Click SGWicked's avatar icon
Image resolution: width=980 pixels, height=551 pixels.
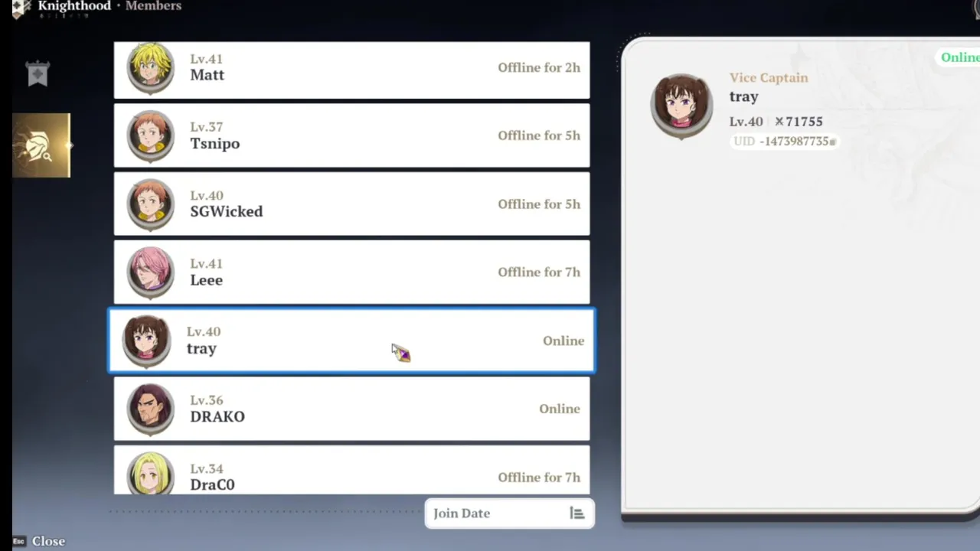point(151,204)
